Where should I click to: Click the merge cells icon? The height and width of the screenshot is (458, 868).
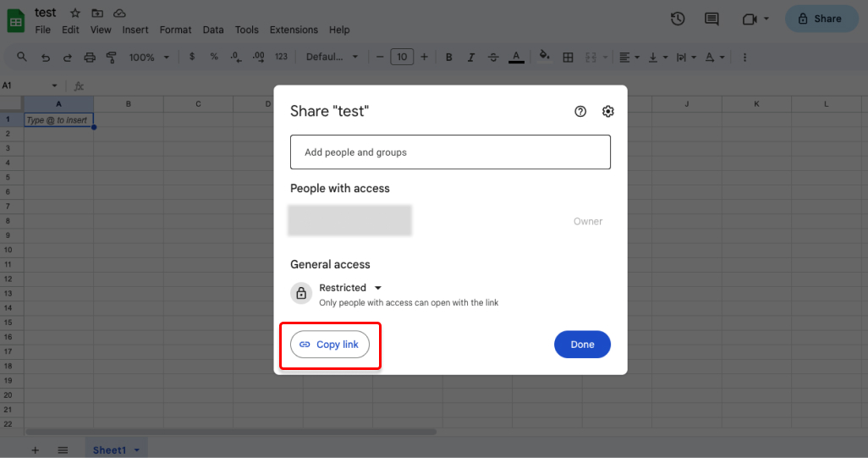(591, 57)
